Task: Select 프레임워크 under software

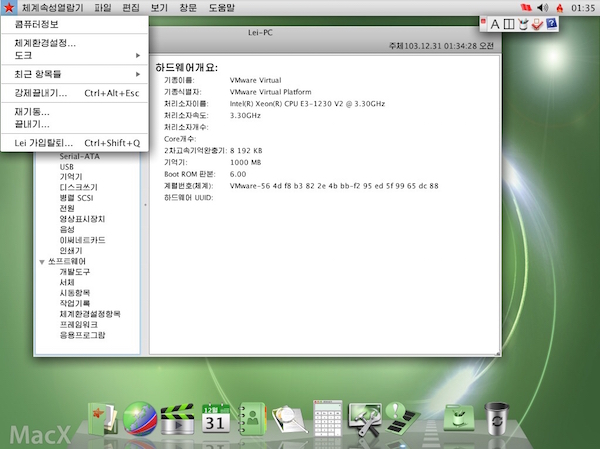Action: 78,325
